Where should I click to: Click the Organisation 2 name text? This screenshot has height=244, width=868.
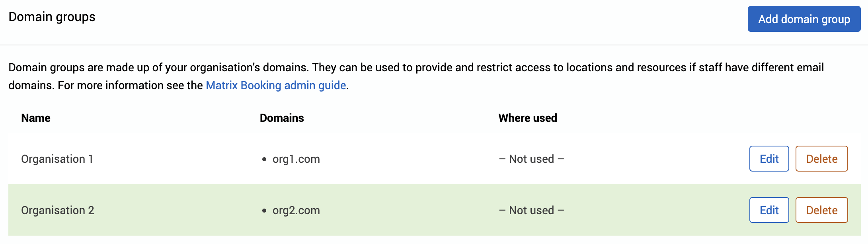pos(58,210)
